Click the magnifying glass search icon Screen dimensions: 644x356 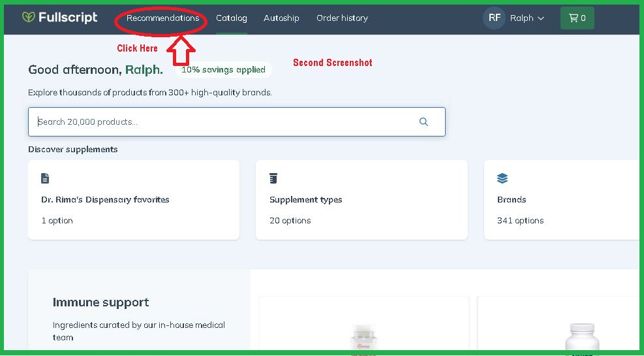point(423,121)
